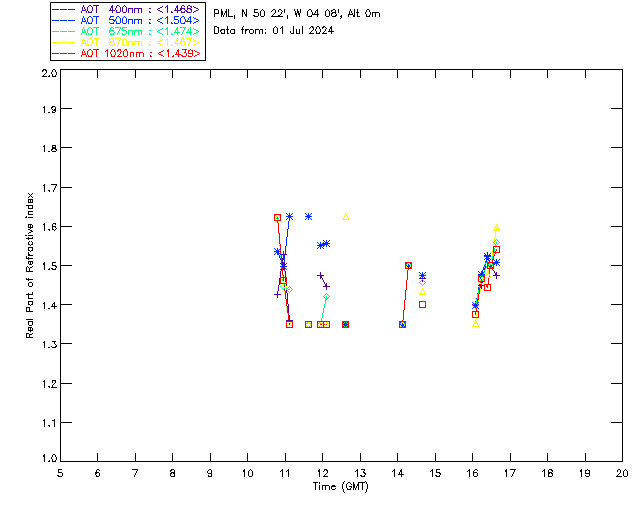Click the PML station location text

(297, 14)
